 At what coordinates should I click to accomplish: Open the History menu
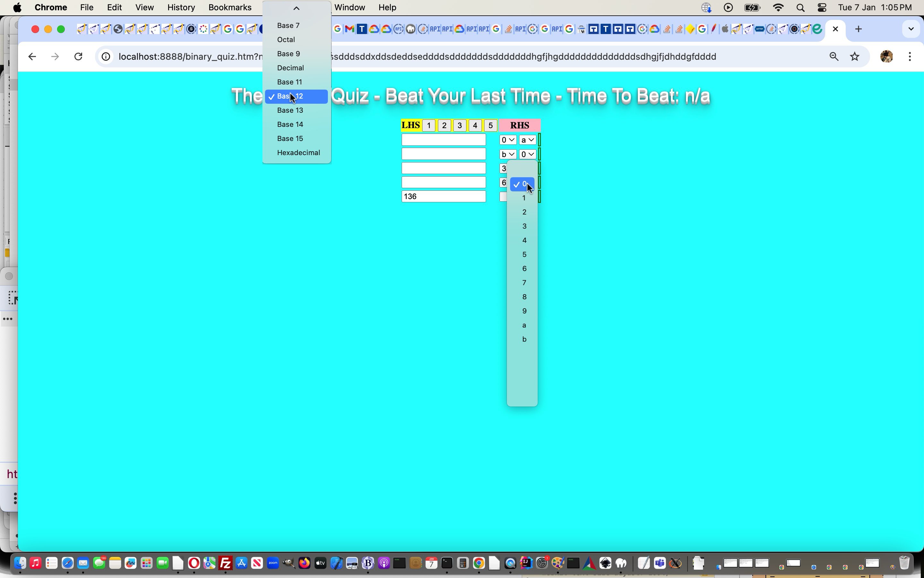click(x=181, y=8)
